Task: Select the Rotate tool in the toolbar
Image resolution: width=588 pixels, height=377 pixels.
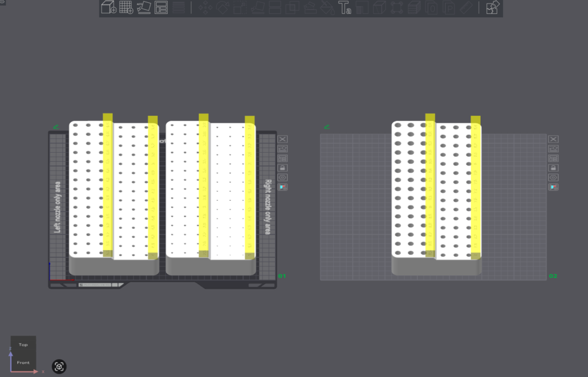Action: (223, 7)
